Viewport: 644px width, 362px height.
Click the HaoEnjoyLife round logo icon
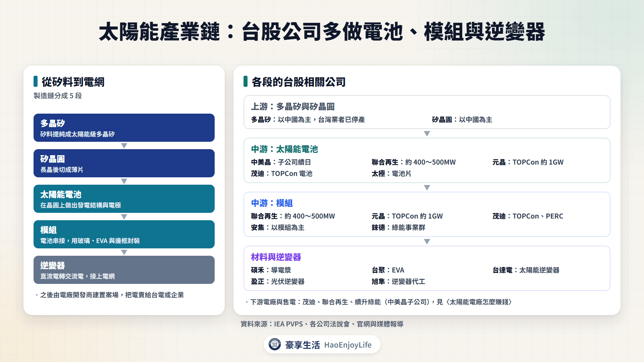point(275,344)
